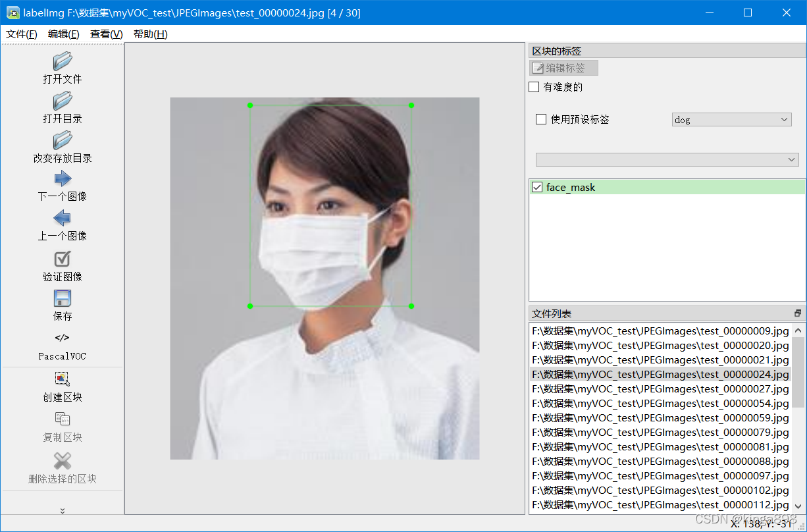Open the File (文件) menu
This screenshot has width=807, height=532.
(x=22, y=34)
